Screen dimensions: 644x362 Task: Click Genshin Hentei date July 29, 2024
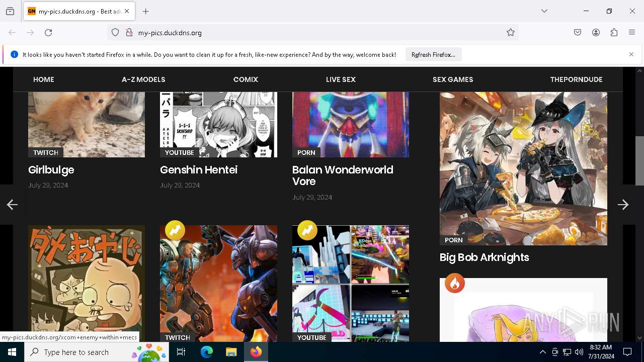(180, 186)
